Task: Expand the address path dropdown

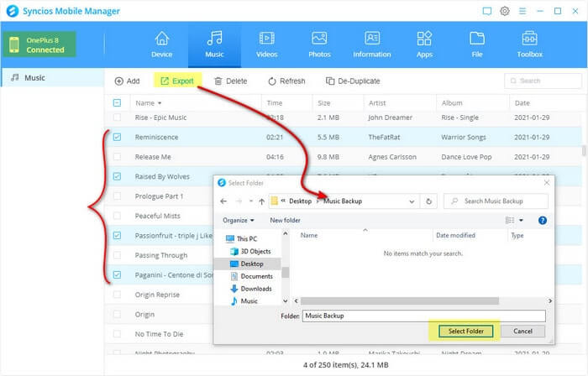Action: point(412,201)
